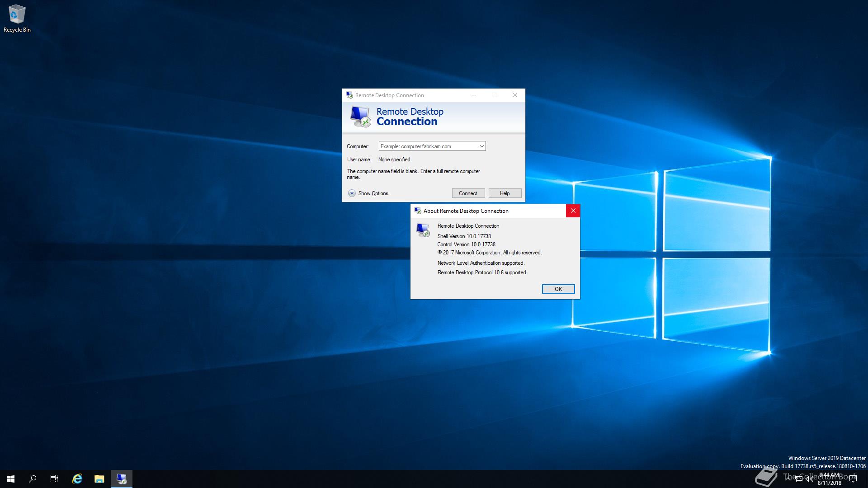Open the Windows Start menu
Image resolution: width=868 pixels, height=488 pixels.
(11, 479)
